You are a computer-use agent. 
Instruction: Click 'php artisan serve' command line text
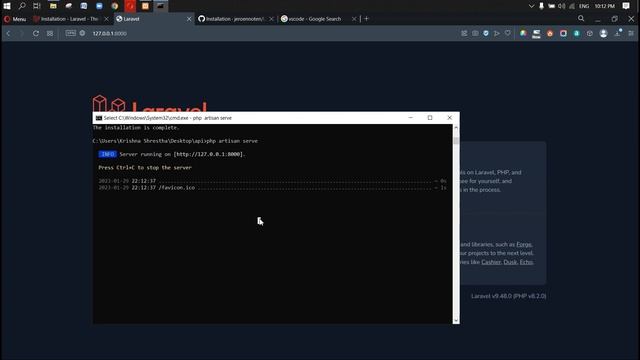232,141
